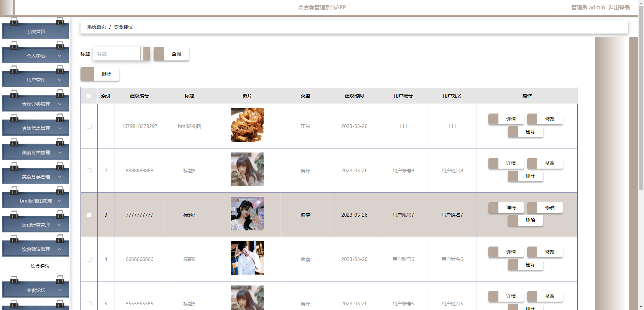
Task: Open the food photo thumbnail in row 1
Action: coord(247,125)
